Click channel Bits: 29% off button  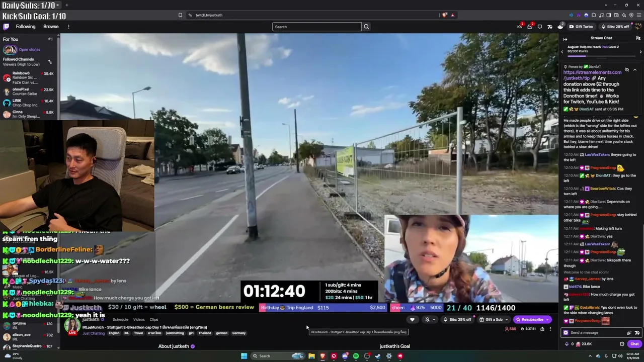point(457,320)
